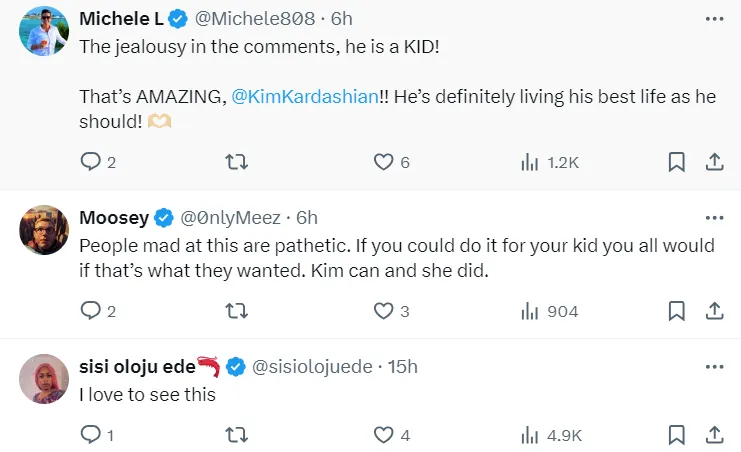The height and width of the screenshot is (452, 741).
Task: Share sisi oloju ede's tweet
Action: [x=714, y=435]
